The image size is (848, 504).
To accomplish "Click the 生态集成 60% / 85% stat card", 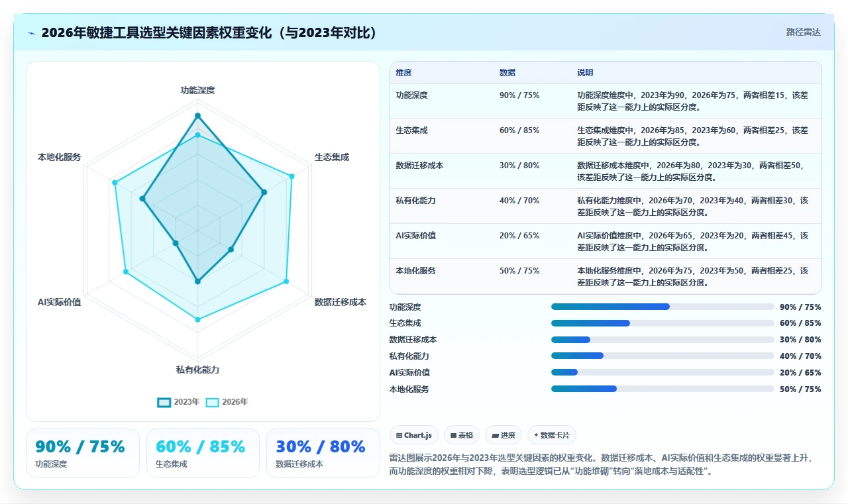I will point(203,453).
